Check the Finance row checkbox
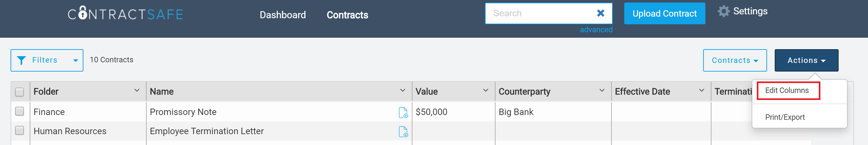The width and height of the screenshot is (868, 145). click(x=19, y=111)
